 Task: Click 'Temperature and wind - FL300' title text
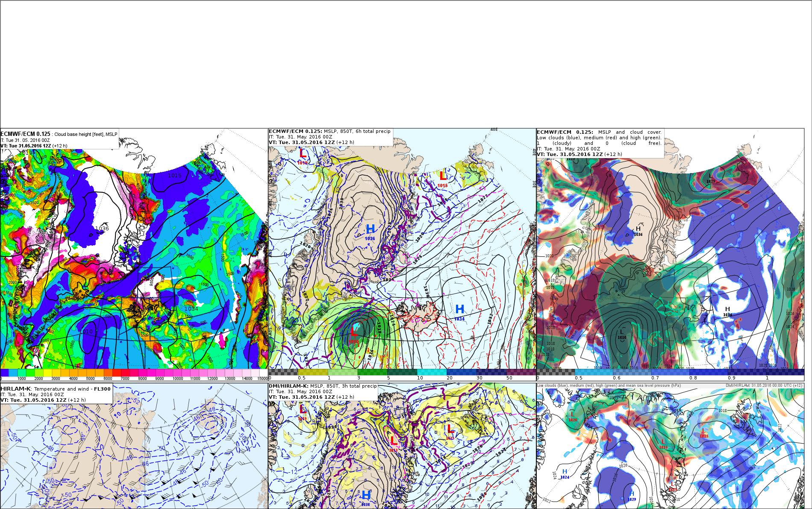73,388
